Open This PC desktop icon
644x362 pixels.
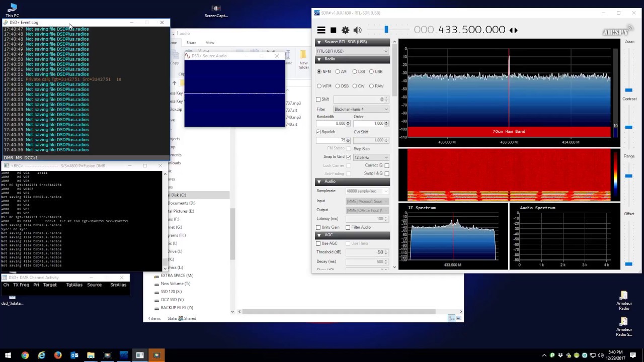(13, 10)
